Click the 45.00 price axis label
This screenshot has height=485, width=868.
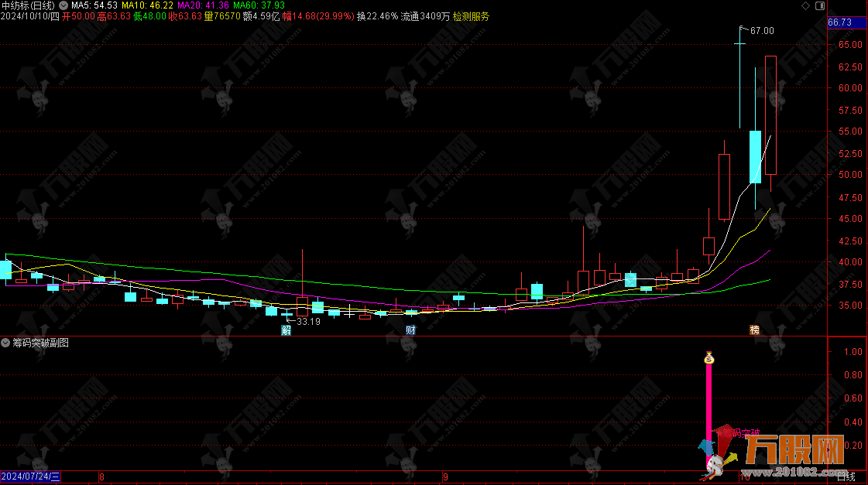click(x=850, y=219)
